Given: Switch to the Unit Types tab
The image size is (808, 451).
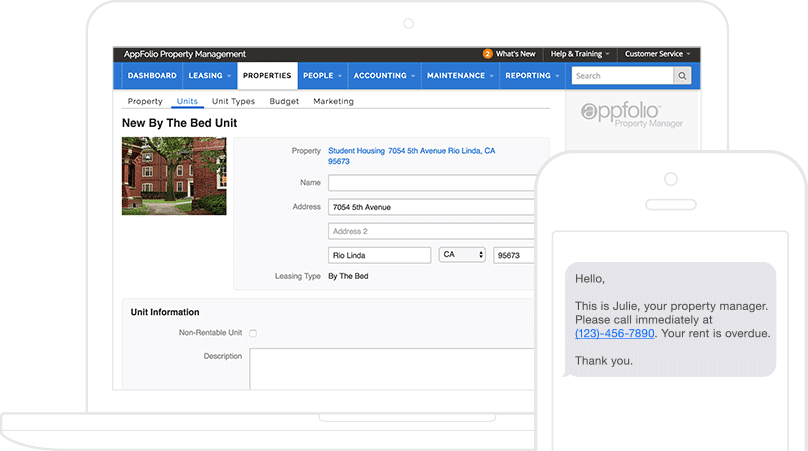Looking at the screenshot, I should pos(233,101).
